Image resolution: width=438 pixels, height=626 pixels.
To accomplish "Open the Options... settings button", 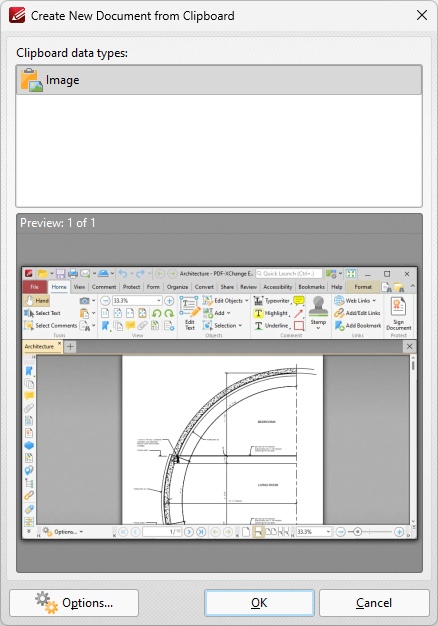I will pyautogui.click(x=74, y=602).
